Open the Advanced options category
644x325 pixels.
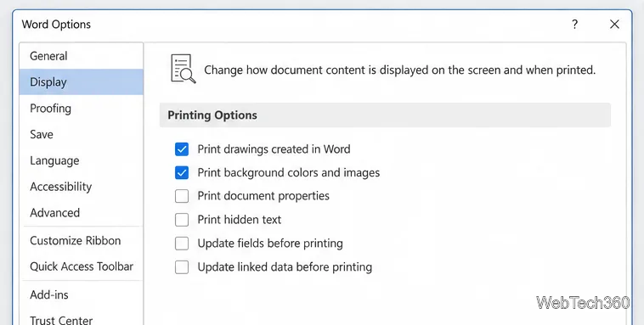coord(81,212)
